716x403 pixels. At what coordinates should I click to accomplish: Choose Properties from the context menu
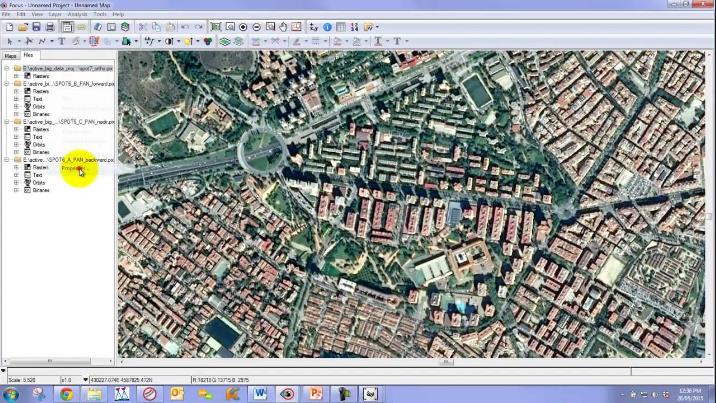coord(75,168)
